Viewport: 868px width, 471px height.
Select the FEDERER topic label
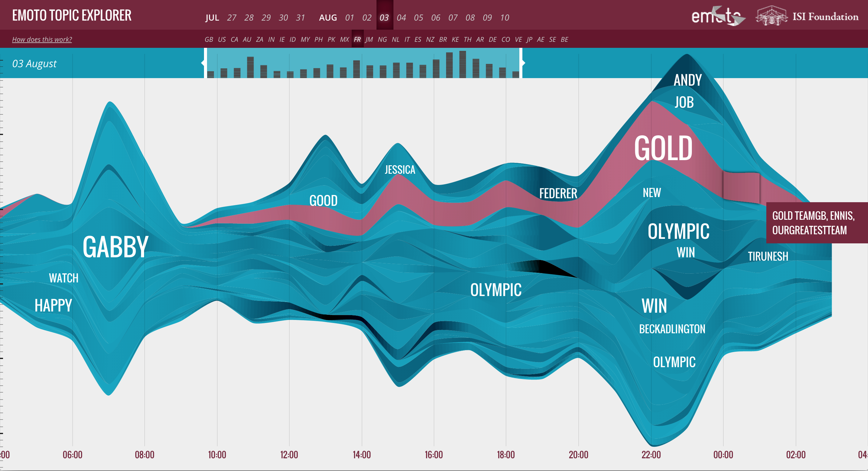tap(558, 193)
